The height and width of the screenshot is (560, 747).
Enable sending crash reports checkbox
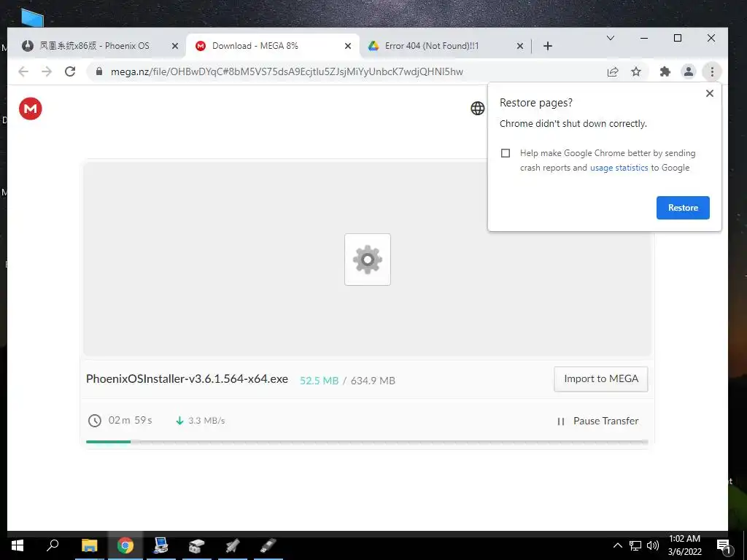(506, 153)
